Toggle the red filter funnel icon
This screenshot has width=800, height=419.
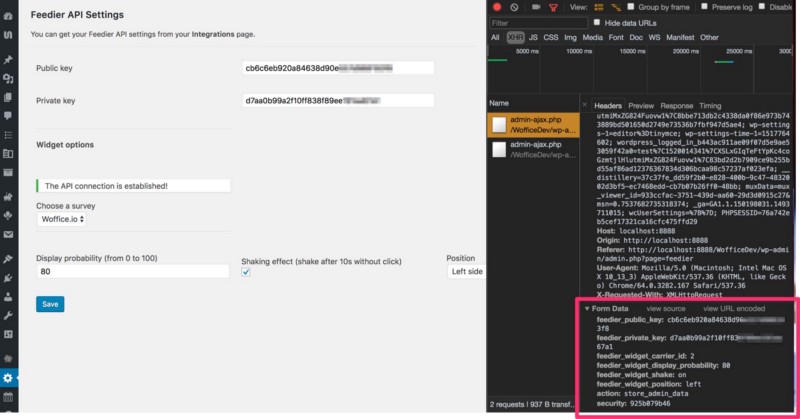click(553, 8)
